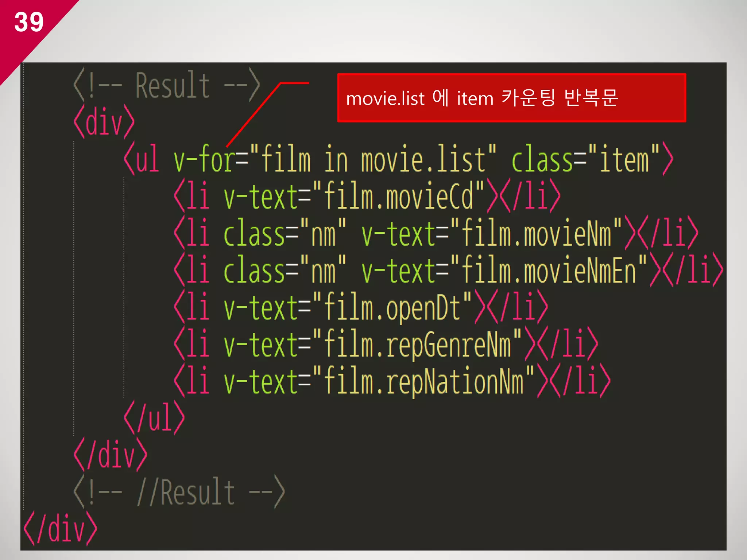
Task: Click the line with v-text="film.openDt"
Action: coord(361,307)
